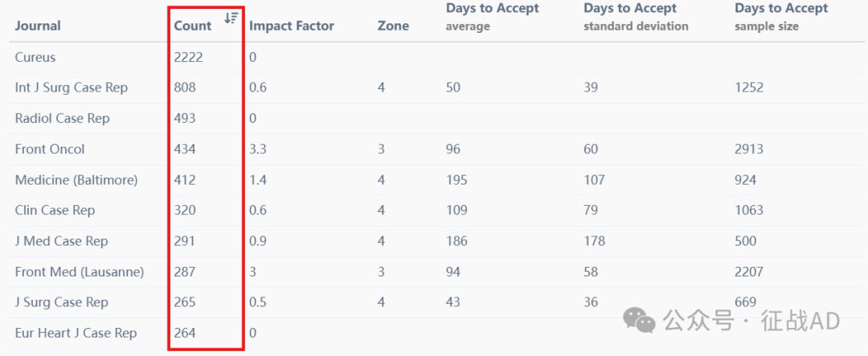Click Days to Accept average header
Viewport: 868px width, 356px height.
coord(492,17)
